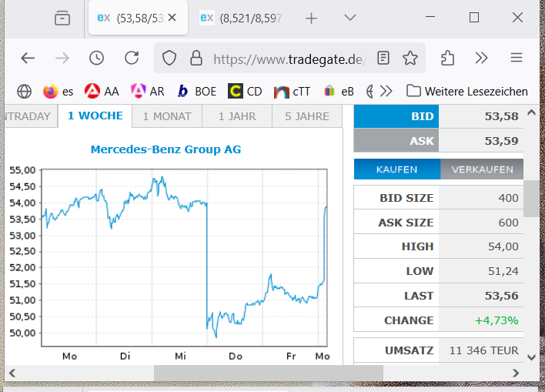545x392 pixels.
Task: Click the CHANGE value +4,73%
Action: (497, 320)
